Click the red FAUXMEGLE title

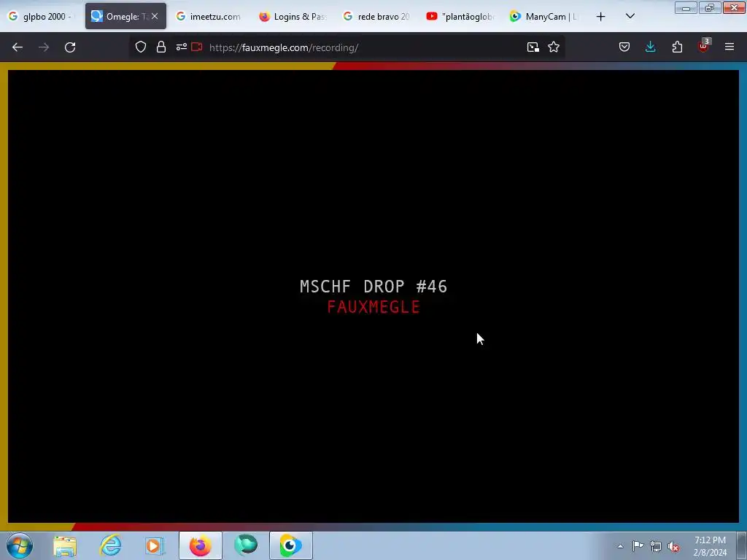pos(373,307)
